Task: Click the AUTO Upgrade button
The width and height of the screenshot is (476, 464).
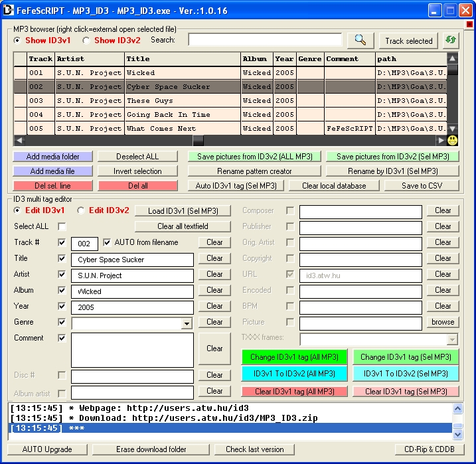Action: pyautogui.click(x=47, y=449)
